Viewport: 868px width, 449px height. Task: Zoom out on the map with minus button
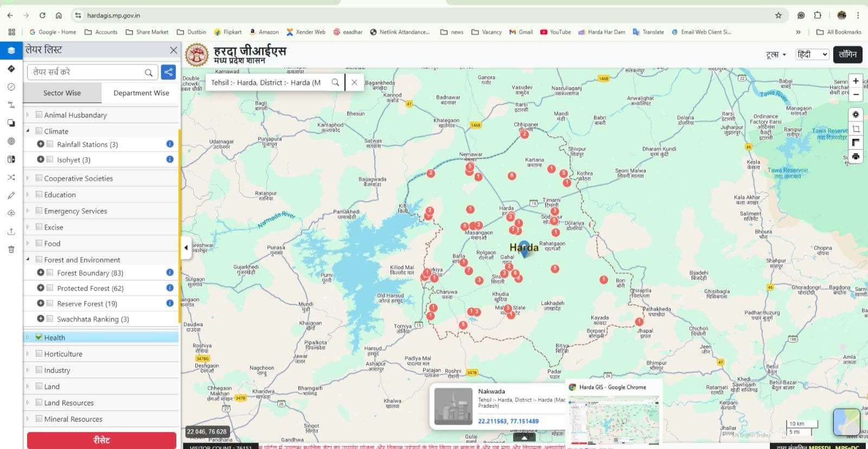[856, 94]
